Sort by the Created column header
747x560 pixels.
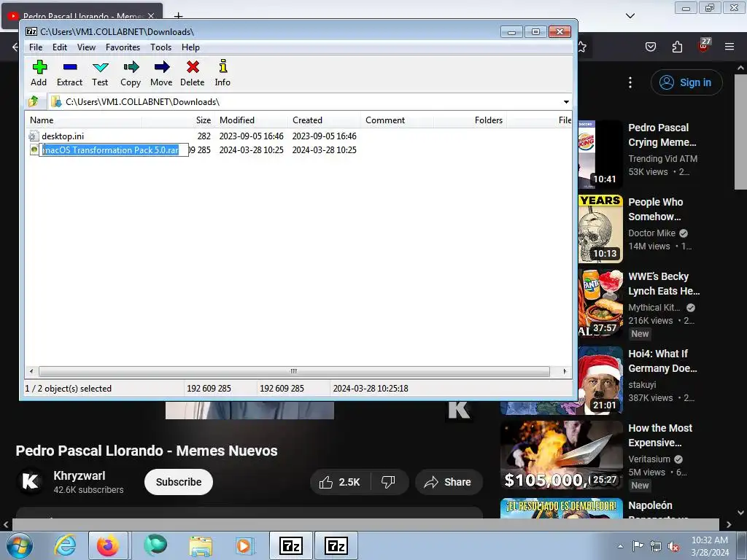click(324, 120)
